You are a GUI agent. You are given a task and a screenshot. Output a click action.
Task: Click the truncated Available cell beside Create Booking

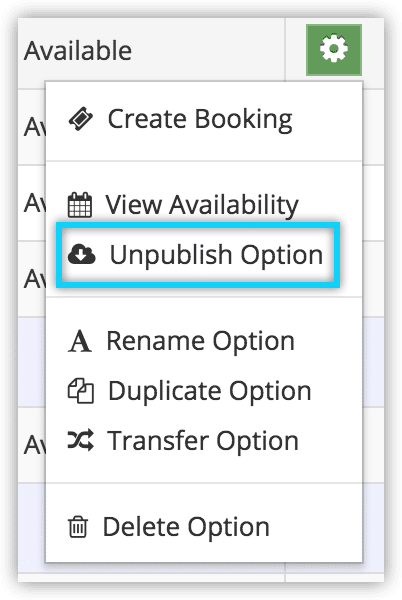tap(32, 127)
